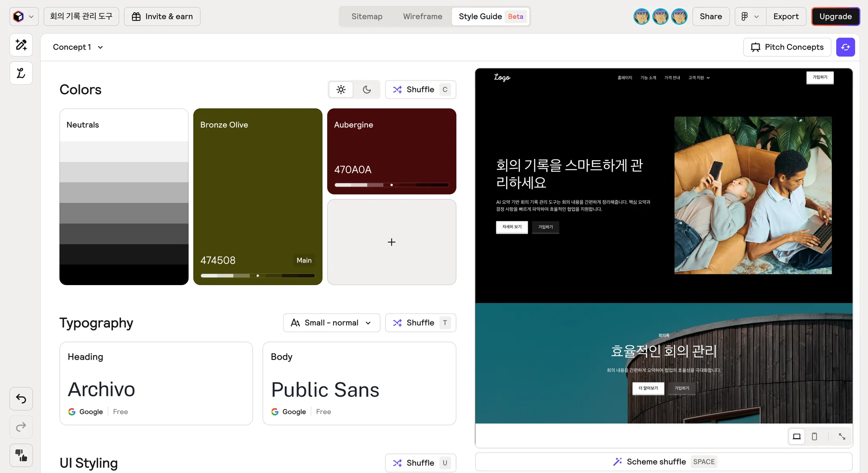The image size is (868, 473).
Task: Switch to desktop preview icon
Action: tap(797, 437)
